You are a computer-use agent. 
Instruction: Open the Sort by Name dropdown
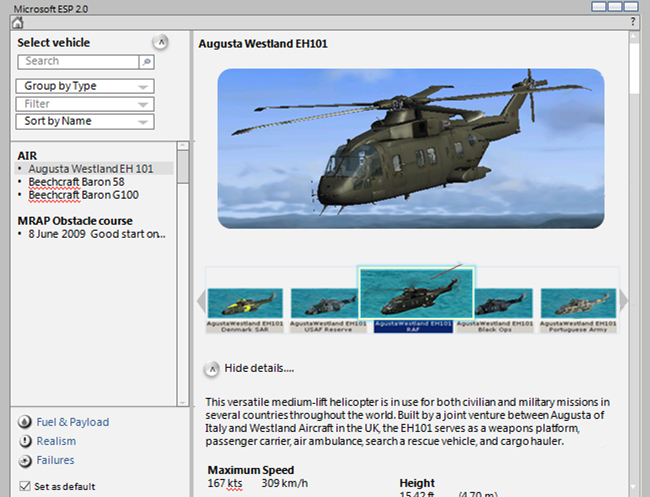coord(85,121)
